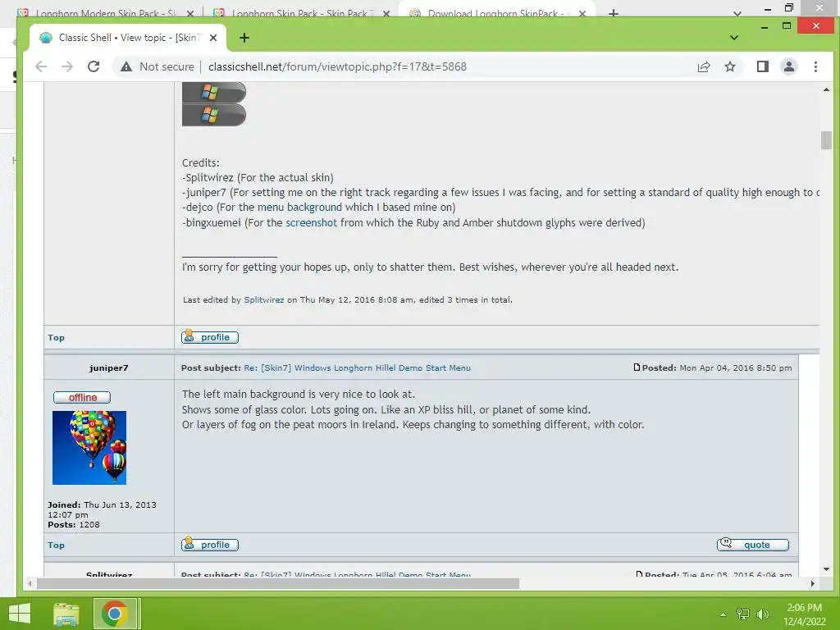The height and width of the screenshot is (630, 840).
Task: Open a new tab in front Chrome window
Action: [244, 38]
